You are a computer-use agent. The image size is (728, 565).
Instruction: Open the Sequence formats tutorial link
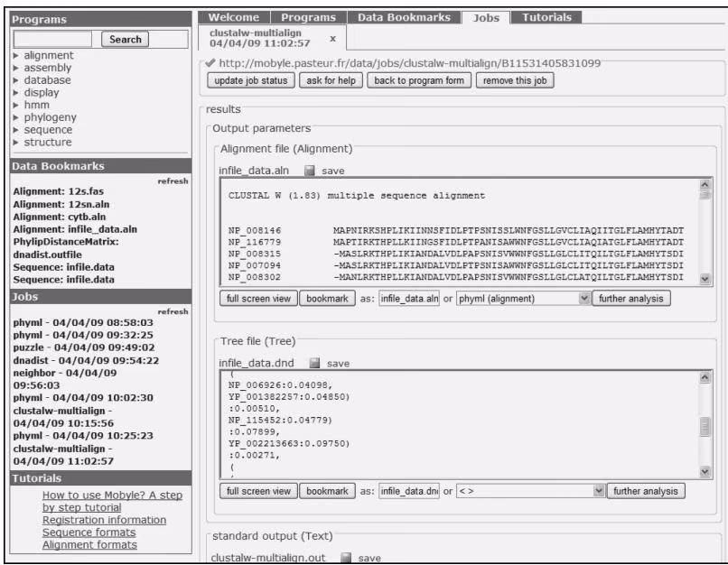[x=89, y=533]
